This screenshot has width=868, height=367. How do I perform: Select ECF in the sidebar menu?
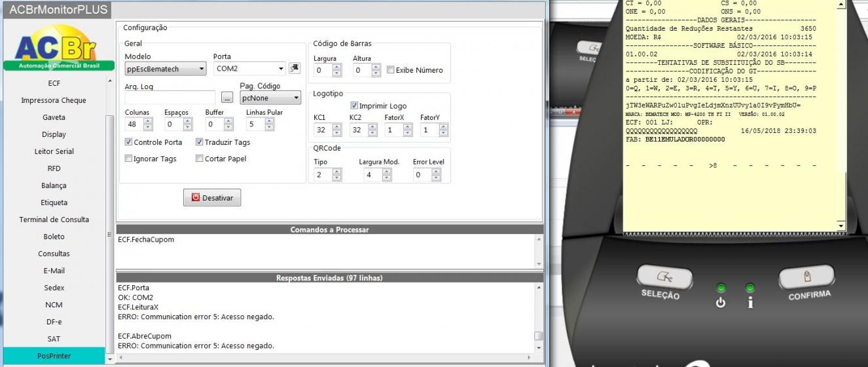click(x=54, y=83)
